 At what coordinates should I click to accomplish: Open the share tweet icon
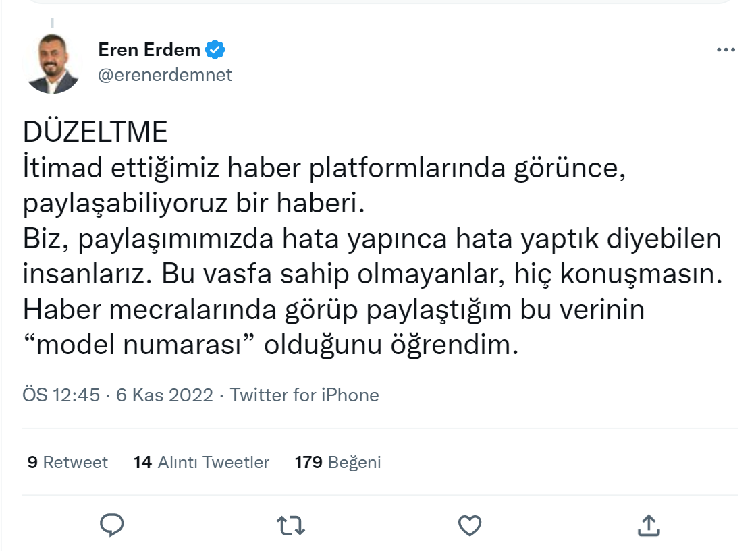click(648, 525)
